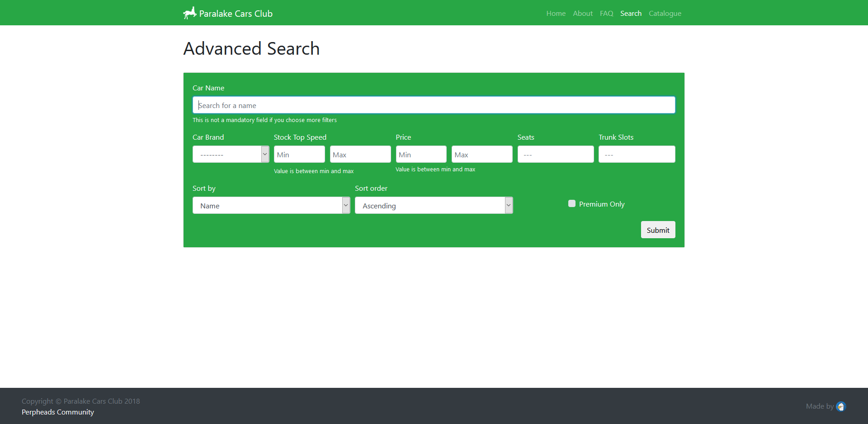Select the Price Max input

[x=481, y=154]
